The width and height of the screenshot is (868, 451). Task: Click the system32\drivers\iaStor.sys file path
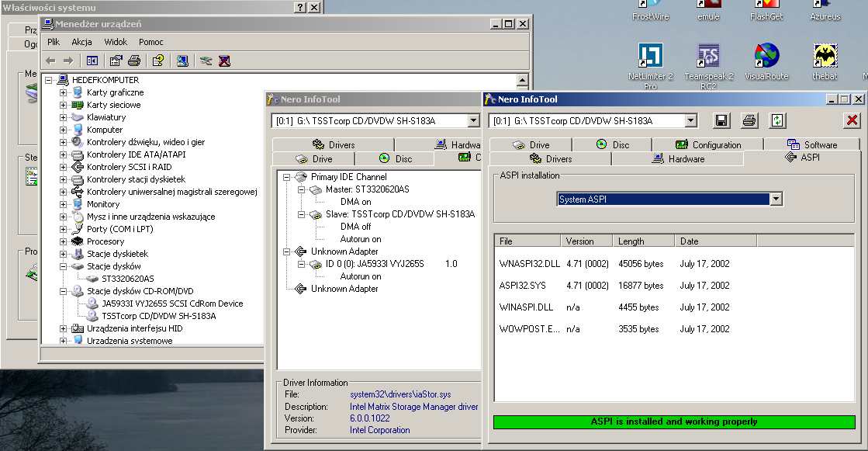click(x=400, y=394)
